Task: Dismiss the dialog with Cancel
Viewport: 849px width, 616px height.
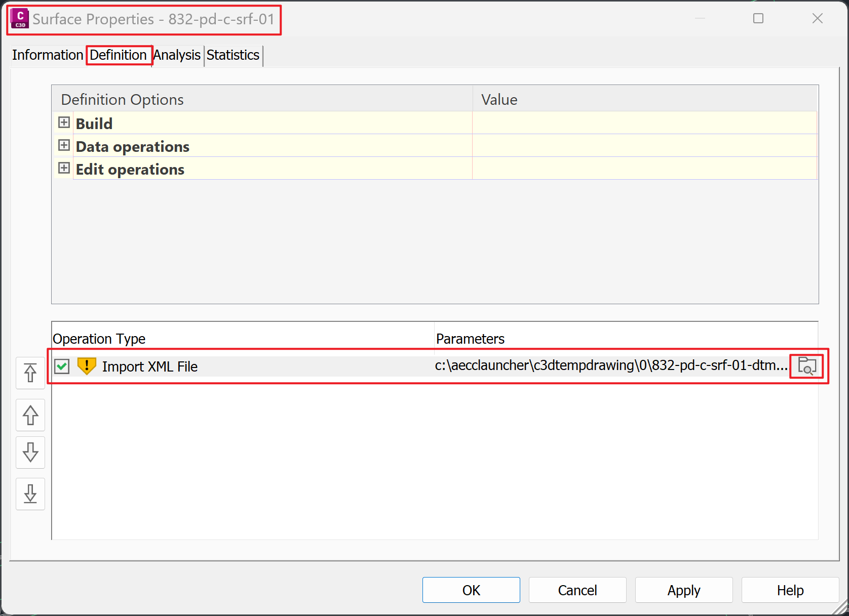Action: 577,590
